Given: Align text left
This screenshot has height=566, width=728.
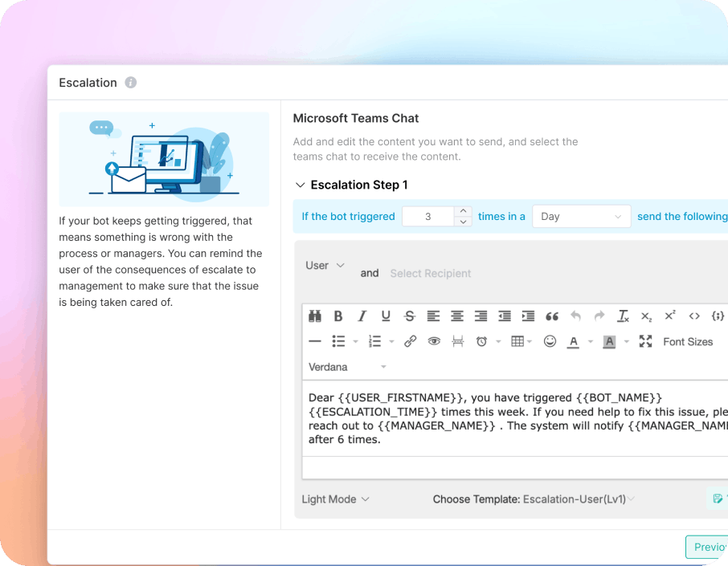Looking at the screenshot, I should 433,316.
